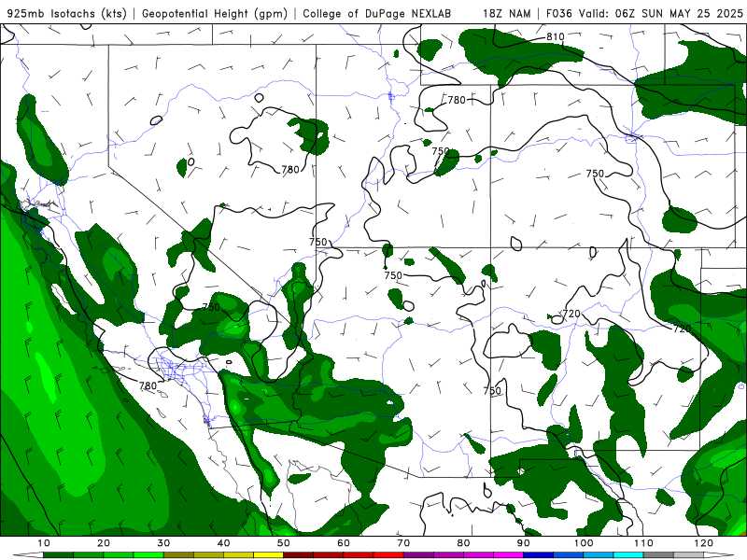Viewport: 747px width, 560px height.
Task: Click the dark gray swatch at 110 kts
Action: click(658, 555)
